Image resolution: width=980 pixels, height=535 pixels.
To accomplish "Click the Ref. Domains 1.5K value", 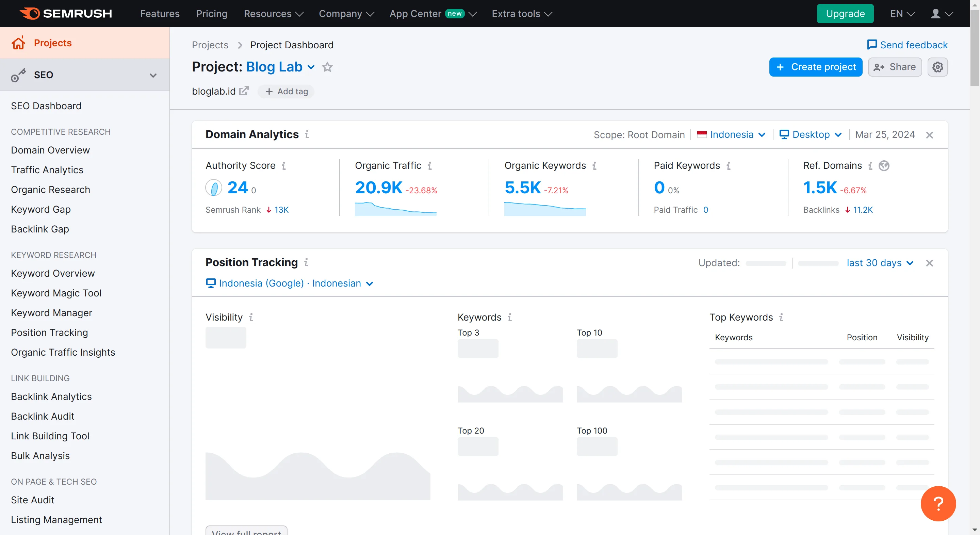I will [820, 188].
